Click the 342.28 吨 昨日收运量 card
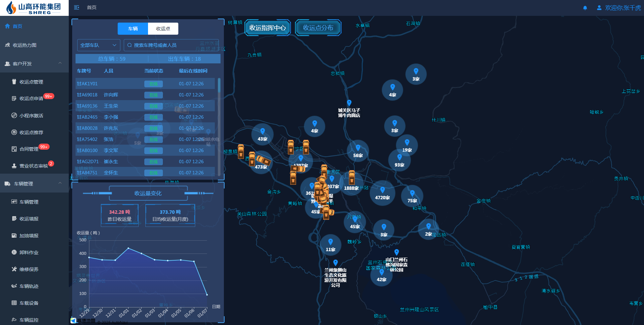Screen dimensions: 644x325 (x=120, y=215)
